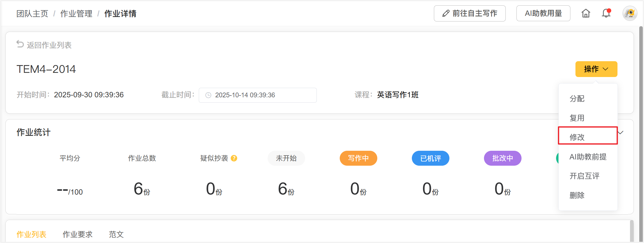Viewport: 644px width, 243px height.
Task: Select 修改 from the operations menu
Action: click(x=577, y=137)
